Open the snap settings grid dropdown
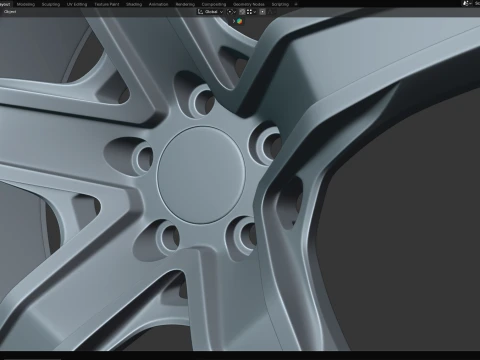This screenshot has width=480, height=360. [x=251, y=12]
